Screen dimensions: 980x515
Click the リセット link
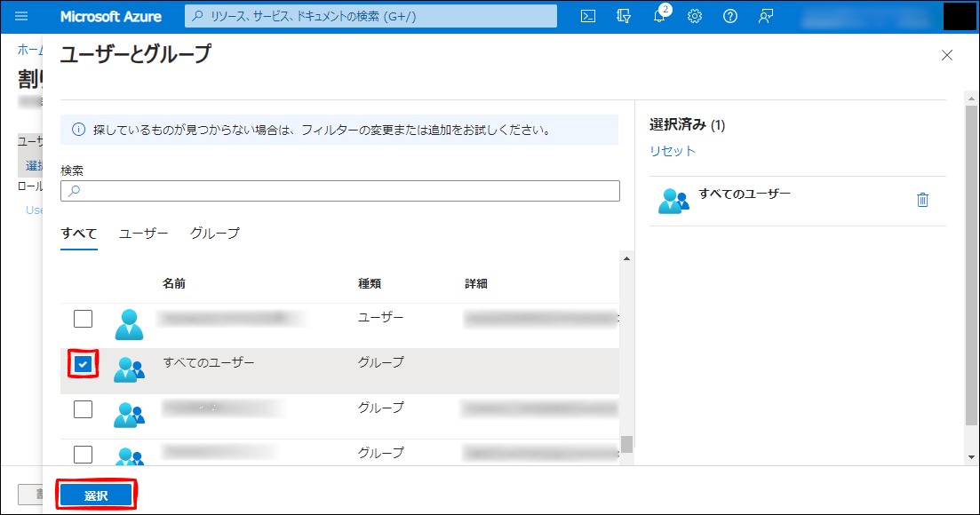(x=673, y=151)
